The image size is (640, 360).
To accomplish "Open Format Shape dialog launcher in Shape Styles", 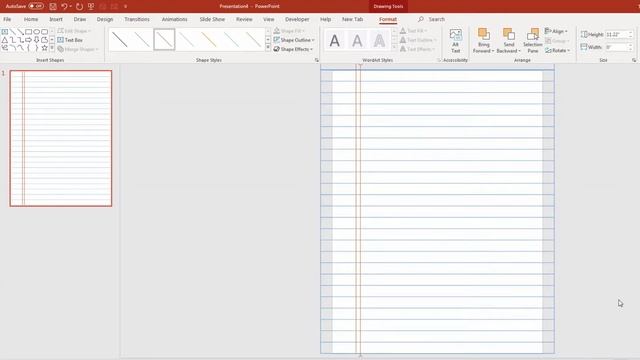I will [317, 60].
